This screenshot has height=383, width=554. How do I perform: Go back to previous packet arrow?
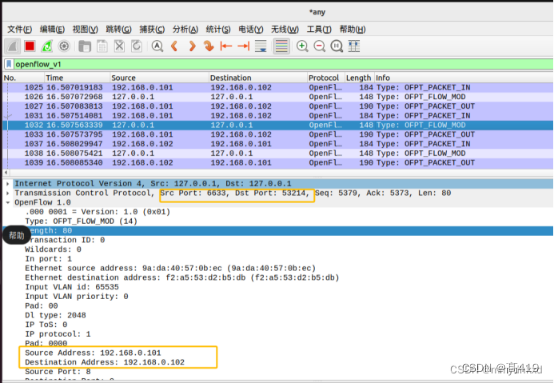pyautogui.click(x=175, y=46)
